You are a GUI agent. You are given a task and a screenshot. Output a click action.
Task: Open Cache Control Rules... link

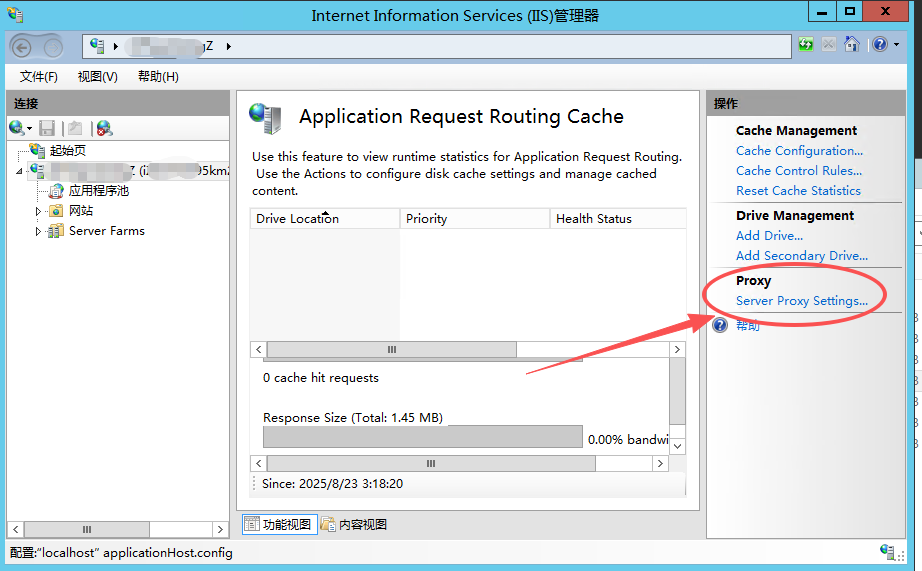799,171
